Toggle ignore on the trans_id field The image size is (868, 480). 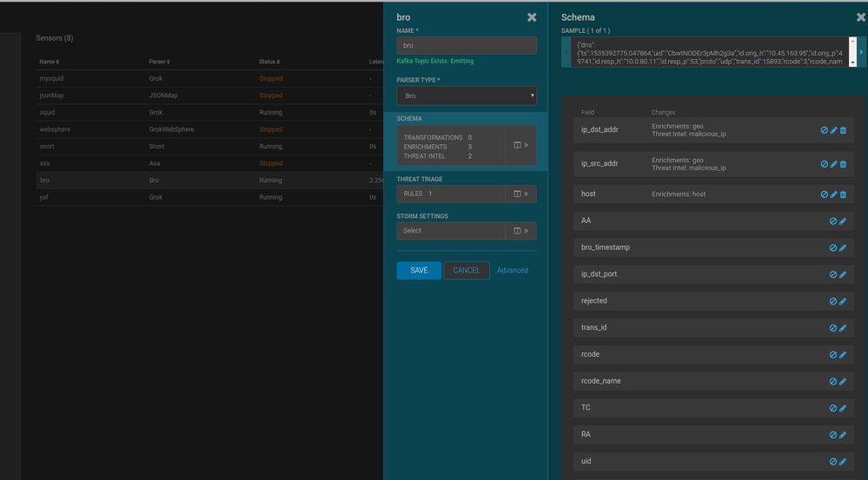(832, 328)
